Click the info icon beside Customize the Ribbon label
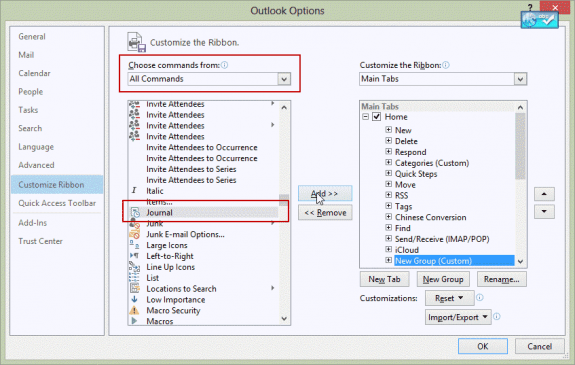 coord(446,65)
